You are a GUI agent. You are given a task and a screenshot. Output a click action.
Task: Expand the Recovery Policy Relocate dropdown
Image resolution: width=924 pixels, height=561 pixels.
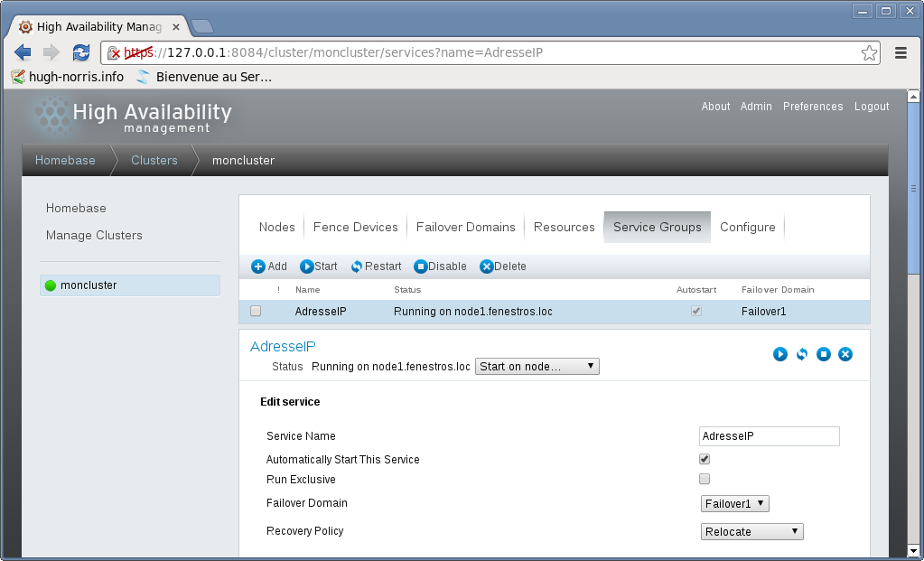click(x=751, y=531)
